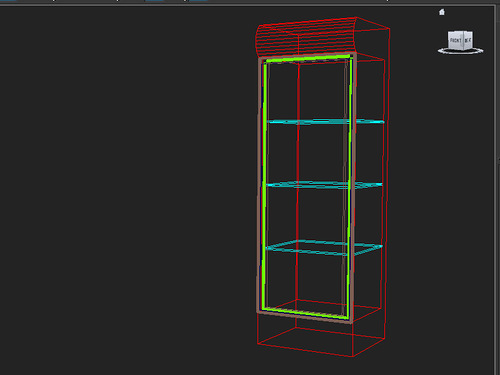Click the ViewCube Home view icon
Screen dimensions: 500x375
point(442,12)
